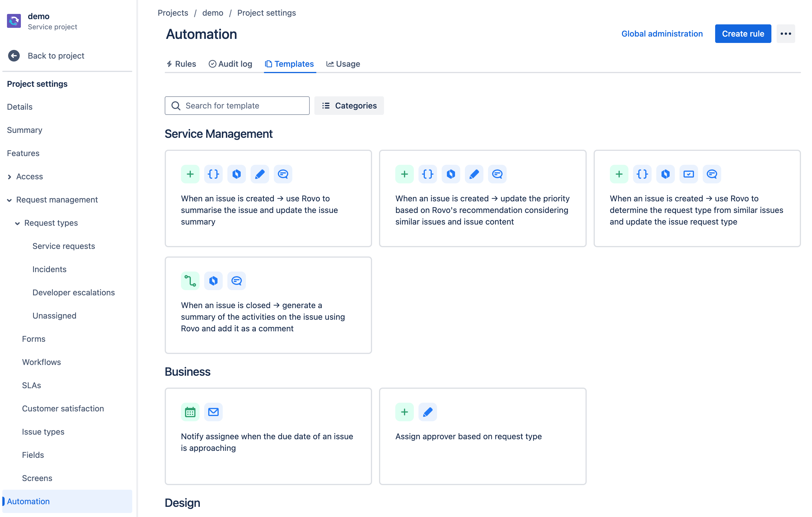Click the curly braces icon on Rovo summarise card
This screenshot has width=812, height=517.
click(x=213, y=174)
